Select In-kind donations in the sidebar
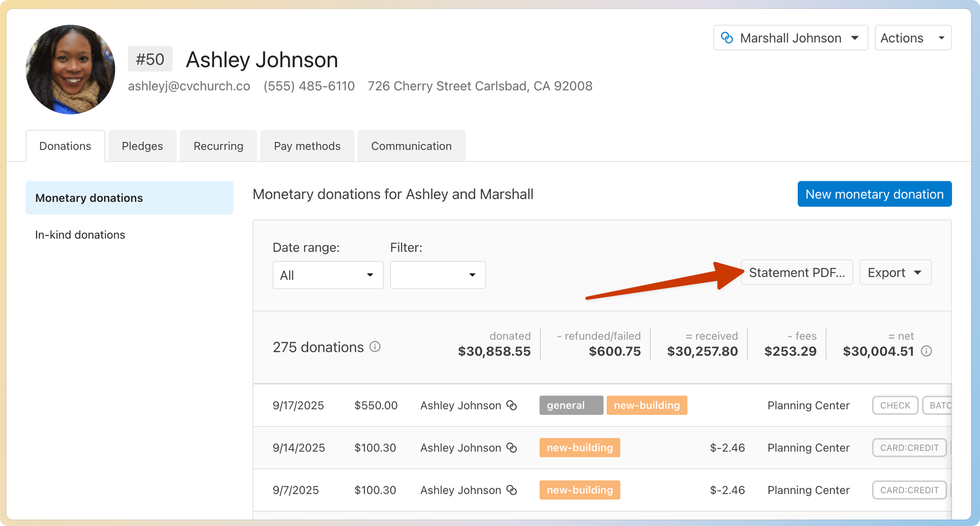Image resolution: width=980 pixels, height=526 pixels. click(x=80, y=235)
